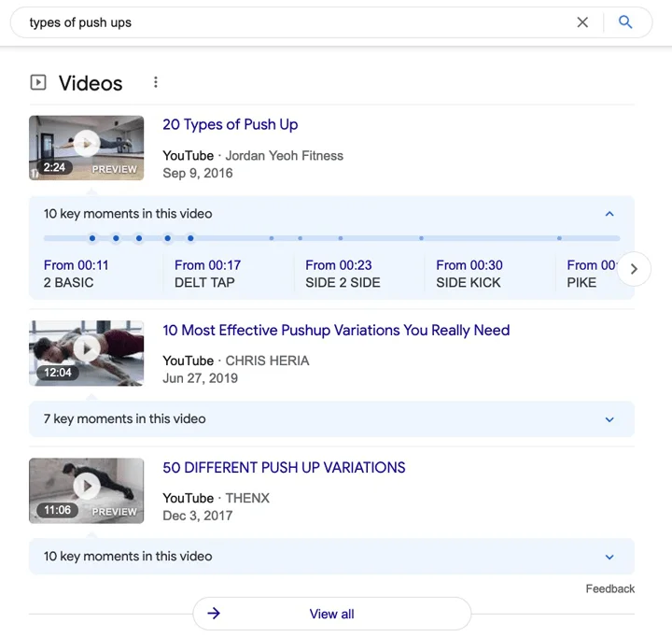672x637 pixels.
Task: Click the Feedback link
Action: [x=610, y=588]
